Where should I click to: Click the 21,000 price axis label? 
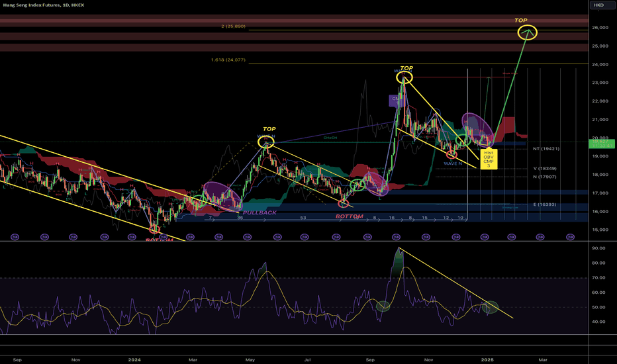598,120
